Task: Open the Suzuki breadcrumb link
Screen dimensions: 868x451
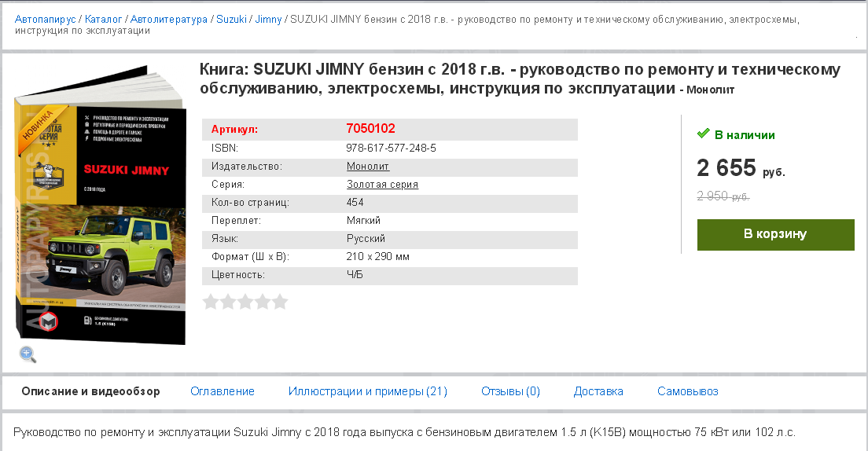Action: coord(231,20)
